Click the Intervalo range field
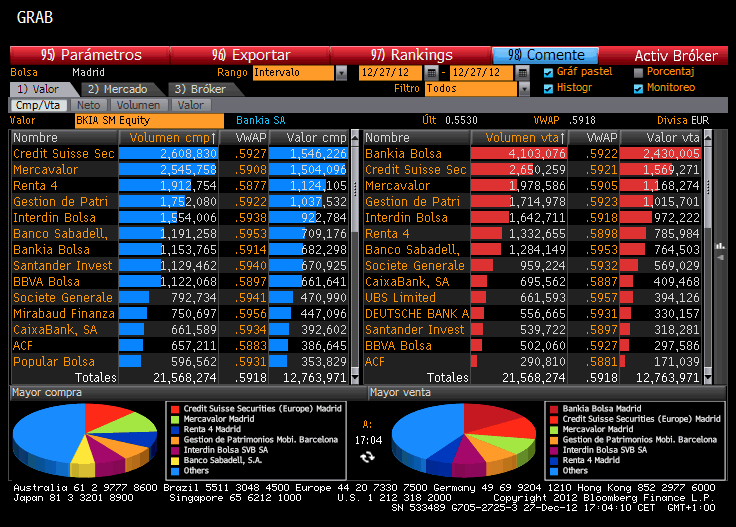736x527 pixels. pos(293,73)
